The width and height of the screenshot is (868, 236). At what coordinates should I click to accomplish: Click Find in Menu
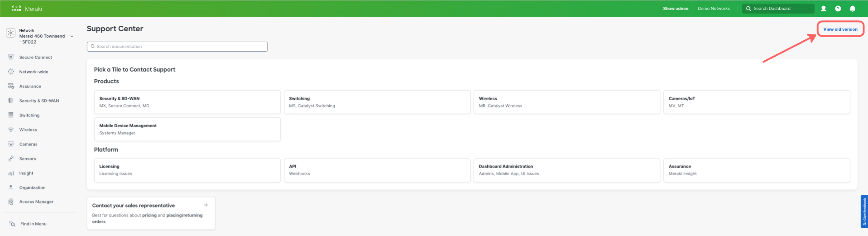click(34, 224)
